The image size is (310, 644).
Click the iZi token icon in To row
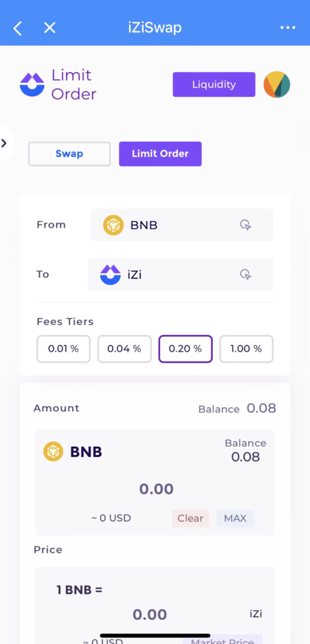tap(110, 275)
